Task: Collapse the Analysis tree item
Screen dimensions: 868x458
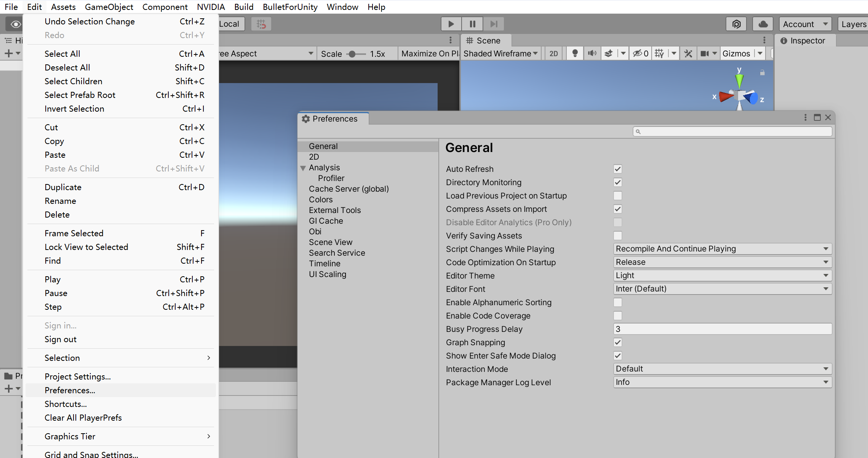Action: [303, 168]
